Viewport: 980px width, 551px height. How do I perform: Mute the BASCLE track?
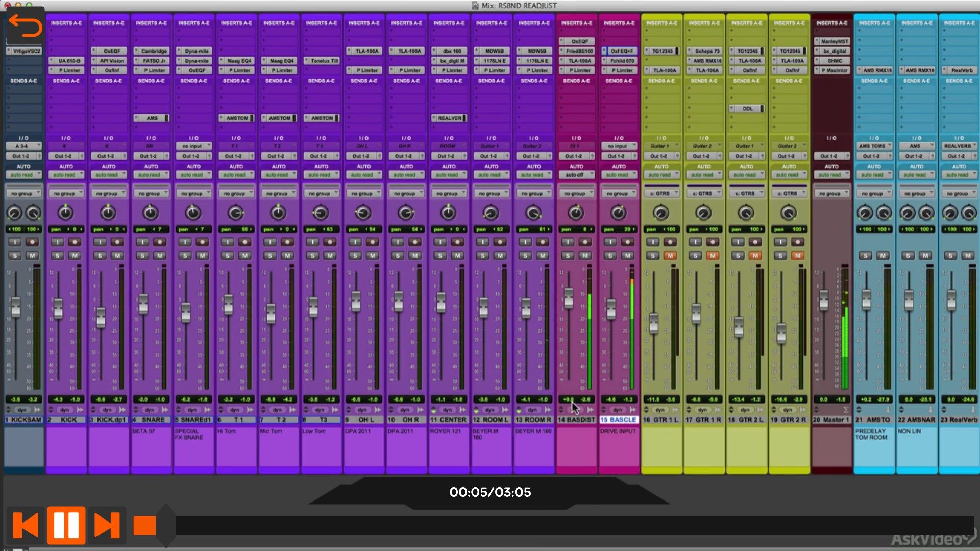(628, 256)
